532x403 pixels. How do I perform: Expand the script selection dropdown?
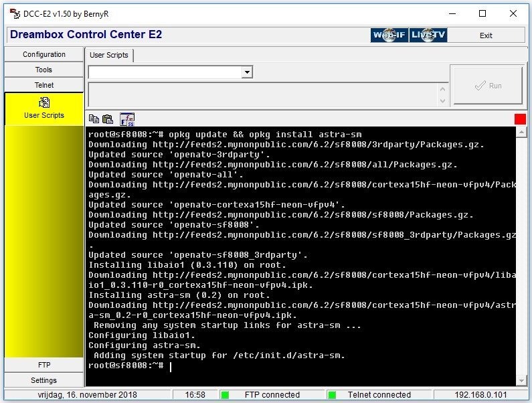[x=247, y=72]
